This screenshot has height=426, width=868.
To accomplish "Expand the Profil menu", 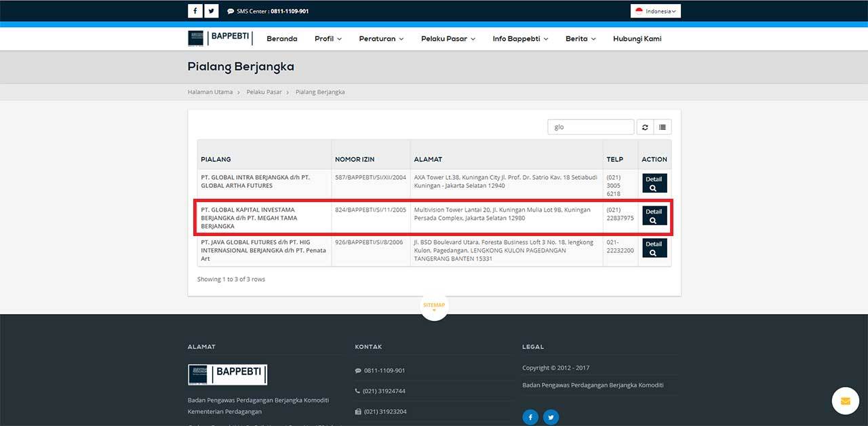I will click(328, 39).
